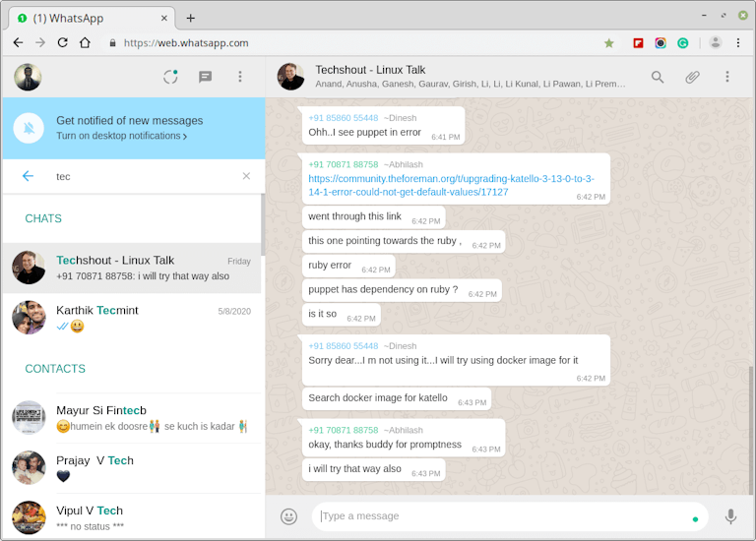Screen dimensions: 756x541
Task: Select the (1) WhatsApp tab
Action: (92, 19)
